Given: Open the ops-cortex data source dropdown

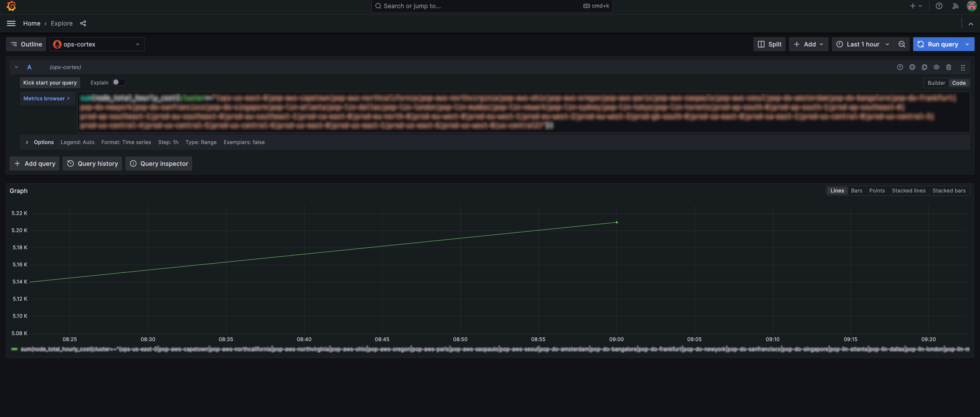Looking at the screenshot, I should (97, 45).
